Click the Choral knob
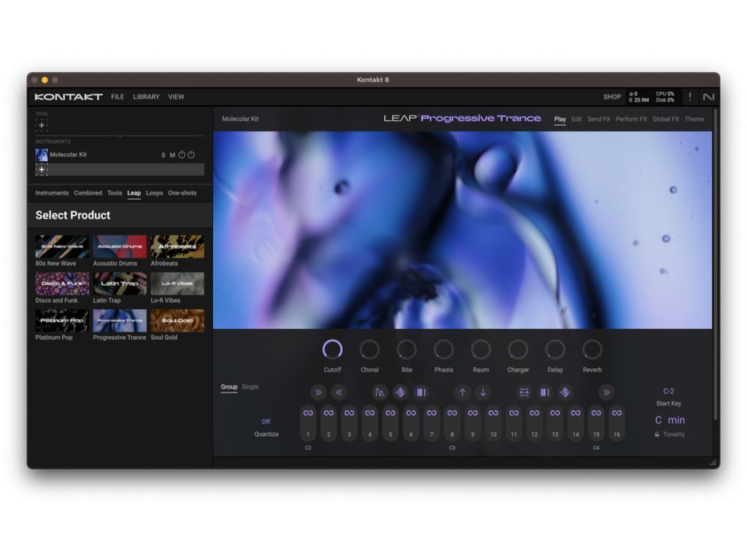Screen dimensions: 747x560 [x=370, y=349]
